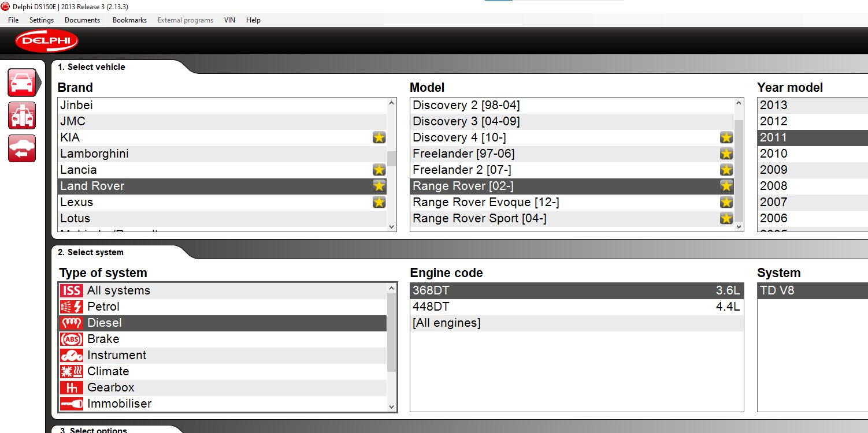
Task: Select engine code 448DT 4.4L
Action: [577, 307]
